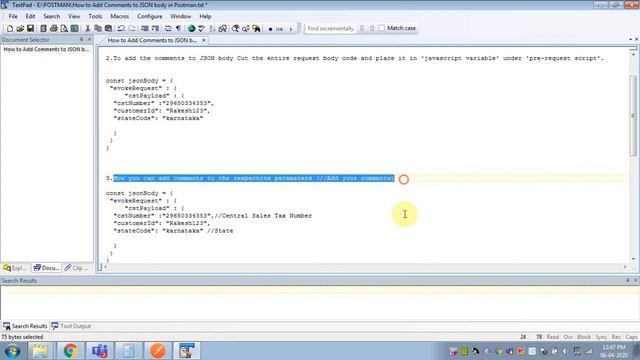Open Print Preview from toolbar
Viewport: 640px width, 360px height.
pos(64,29)
